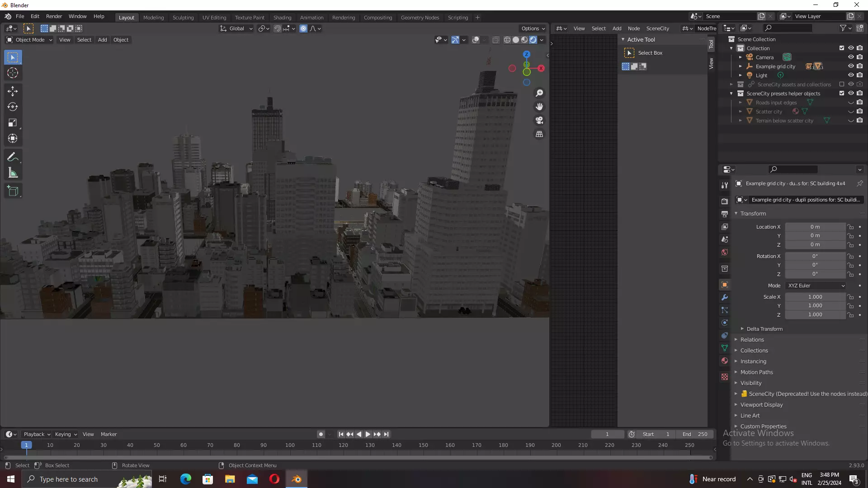Open the Render properties tab
The image size is (868, 488).
(725, 201)
